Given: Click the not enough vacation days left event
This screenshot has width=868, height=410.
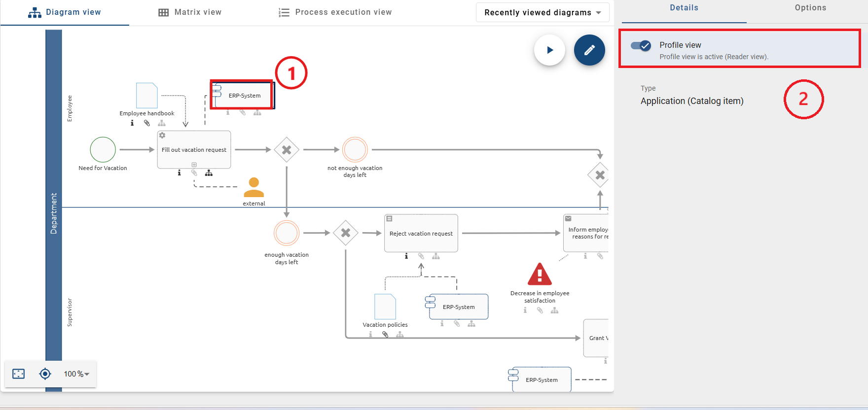Looking at the screenshot, I should point(355,150).
